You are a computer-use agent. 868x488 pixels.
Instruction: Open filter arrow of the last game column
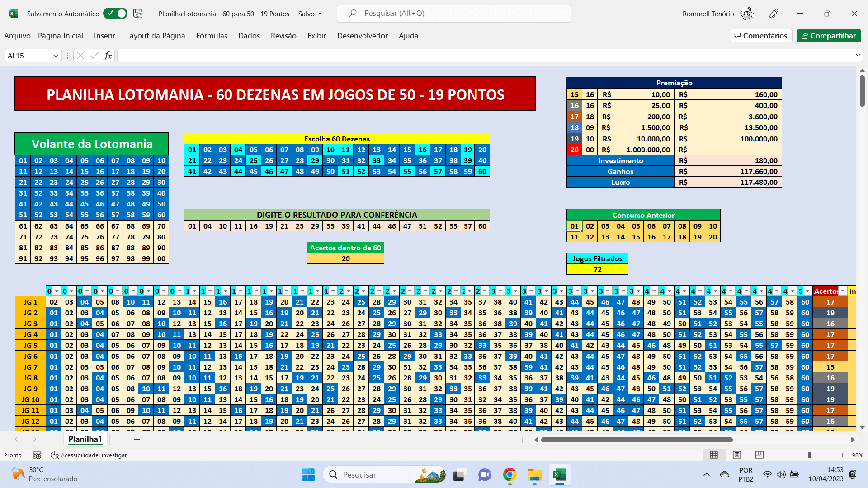click(808, 291)
